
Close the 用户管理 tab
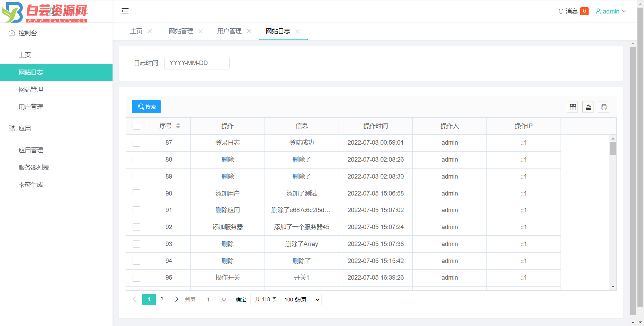tap(249, 31)
